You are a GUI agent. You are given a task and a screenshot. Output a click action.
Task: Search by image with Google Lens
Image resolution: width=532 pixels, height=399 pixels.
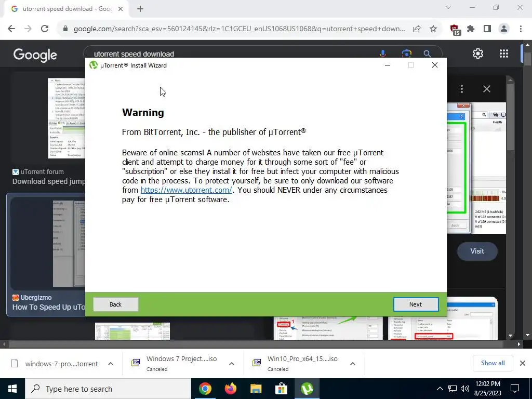point(406,54)
